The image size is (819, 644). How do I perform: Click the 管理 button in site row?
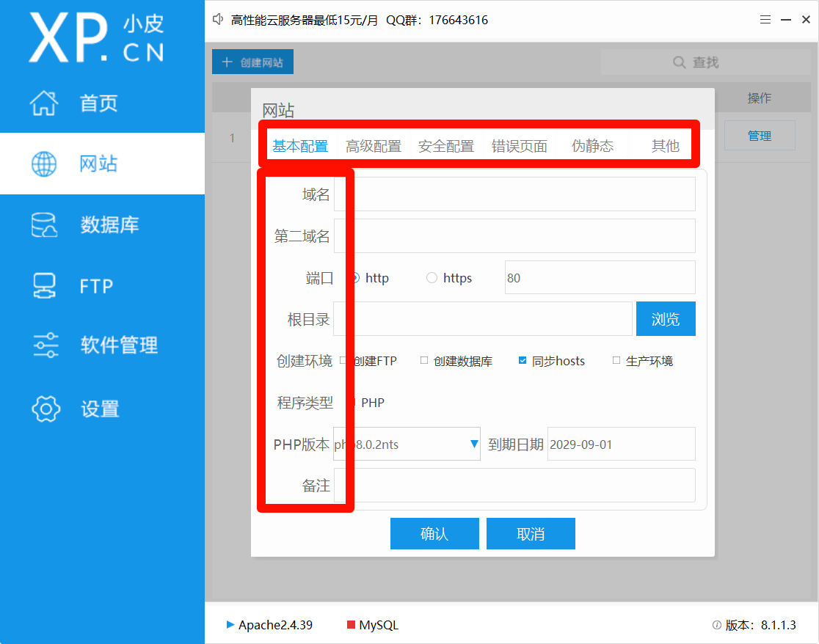pos(760,136)
